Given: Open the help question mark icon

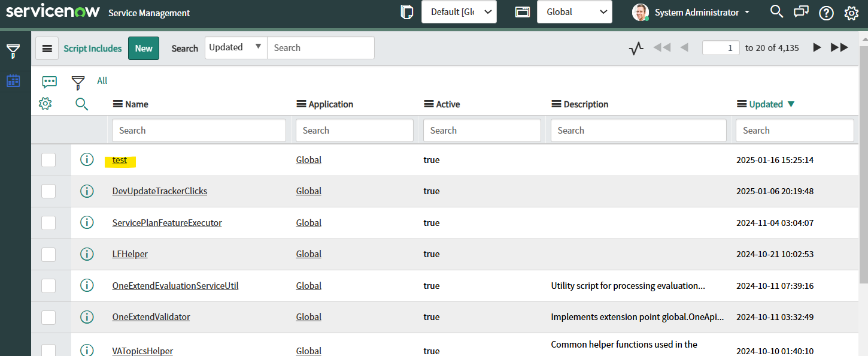Looking at the screenshot, I should (x=826, y=13).
